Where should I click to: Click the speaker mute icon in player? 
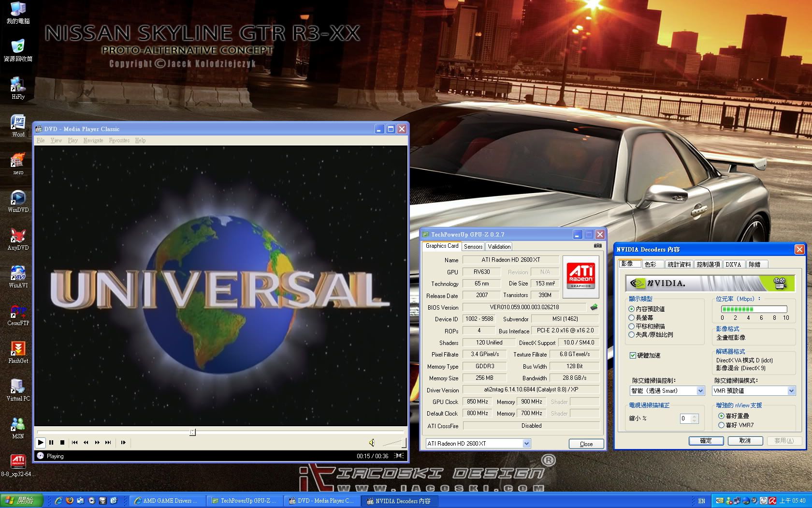(x=372, y=442)
